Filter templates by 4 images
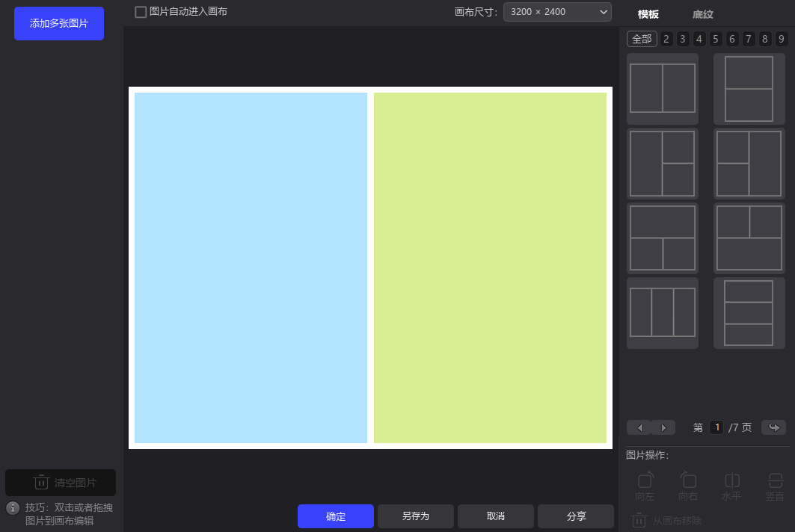 pyautogui.click(x=699, y=39)
